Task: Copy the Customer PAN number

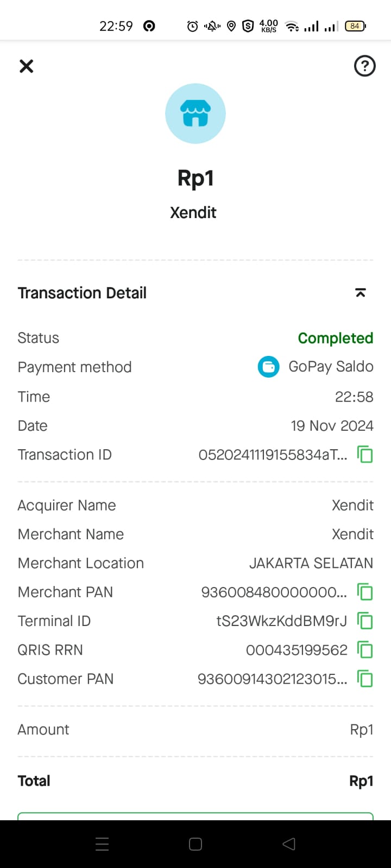Action: click(365, 679)
